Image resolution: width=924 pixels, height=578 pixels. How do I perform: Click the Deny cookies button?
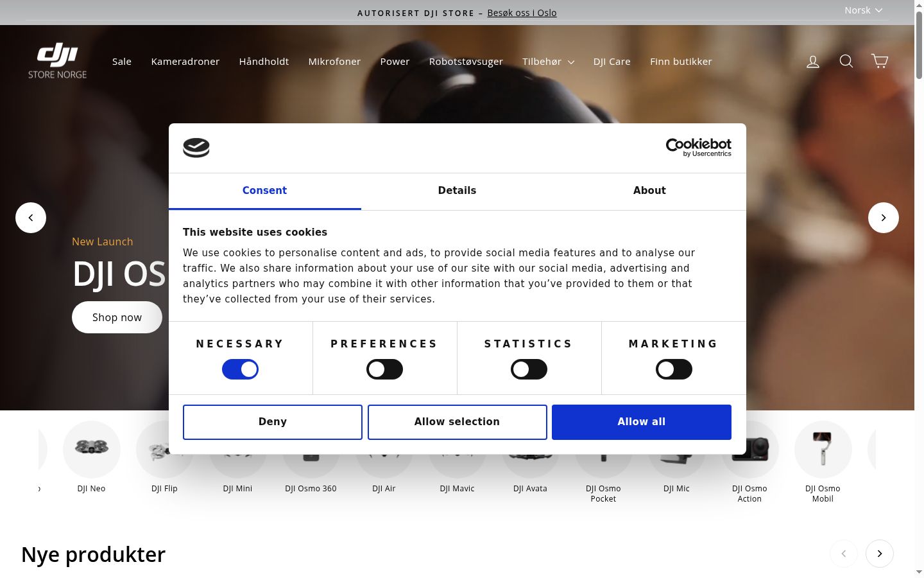(273, 422)
